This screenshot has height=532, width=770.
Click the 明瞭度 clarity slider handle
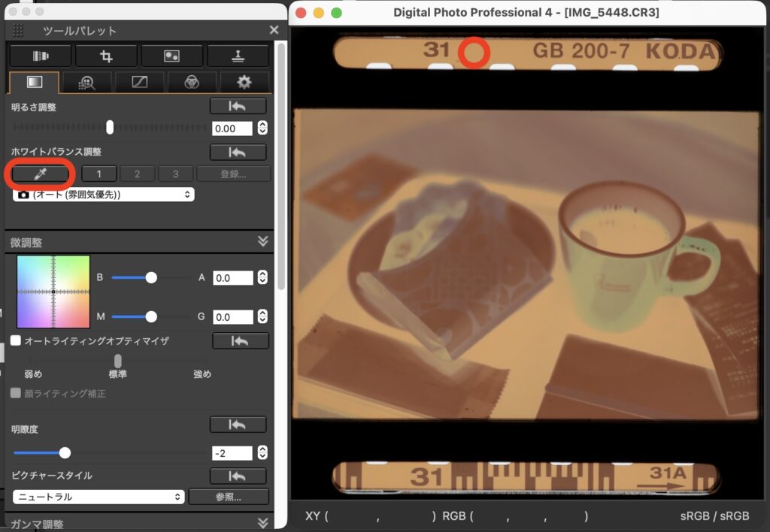pos(65,452)
